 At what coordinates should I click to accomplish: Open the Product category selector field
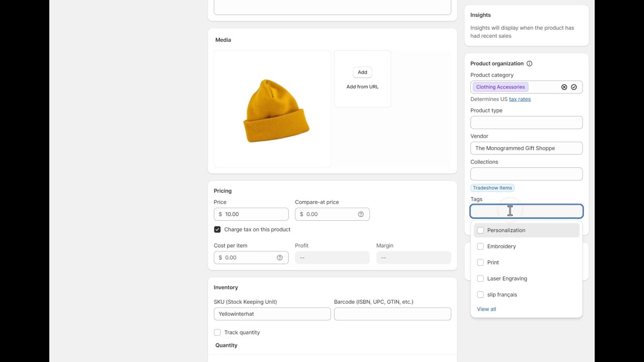tap(526, 87)
